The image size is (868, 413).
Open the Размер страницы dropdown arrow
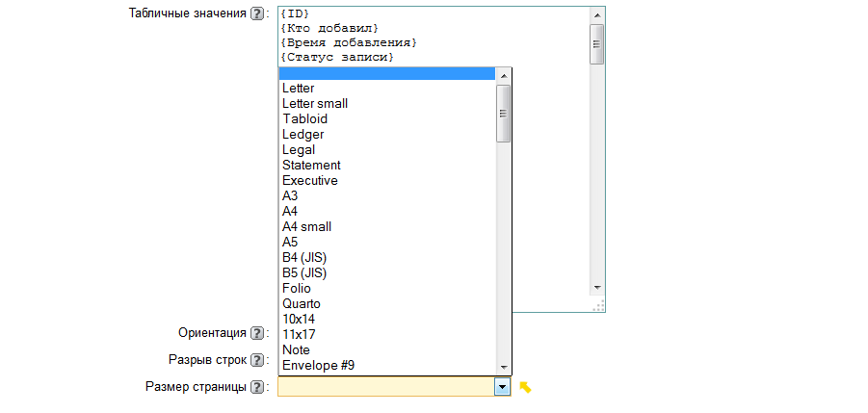click(502, 387)
